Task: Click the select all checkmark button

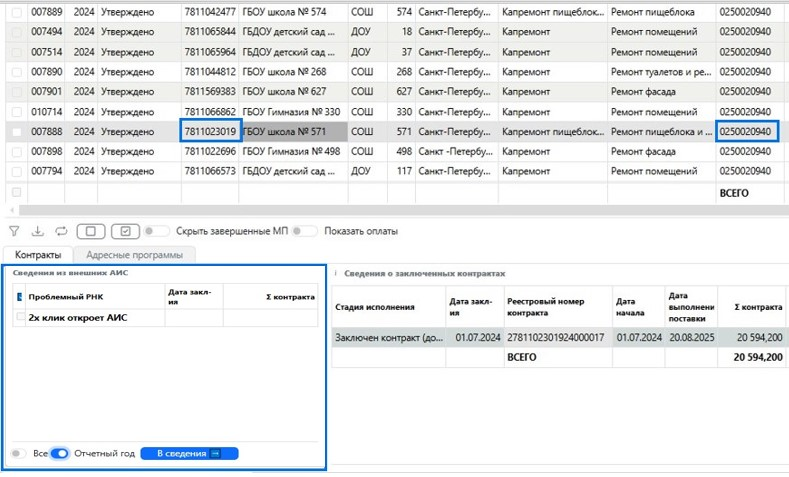Action: (x=125, y=231)
